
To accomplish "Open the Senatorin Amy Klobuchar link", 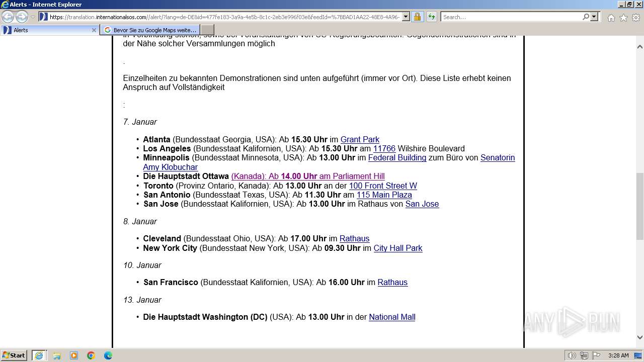I will pyautogui.click(x=498, y=158).
